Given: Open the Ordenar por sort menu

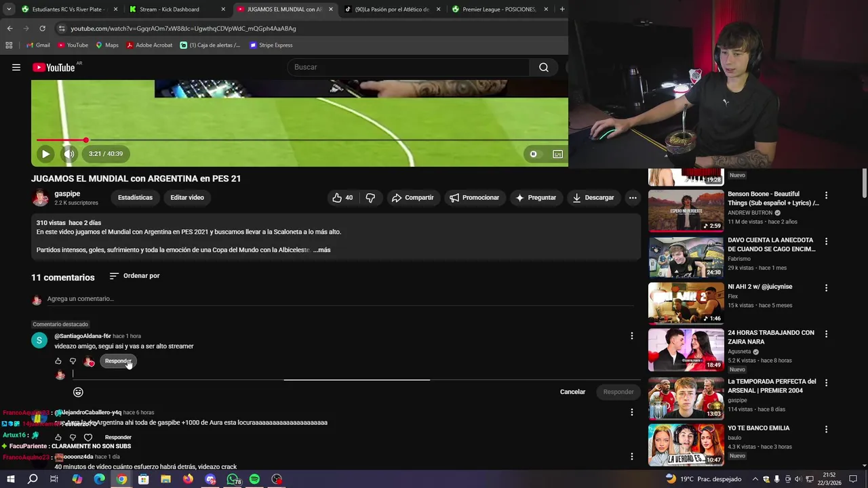Looking at the screenshot, I should [x=134, y=276].
